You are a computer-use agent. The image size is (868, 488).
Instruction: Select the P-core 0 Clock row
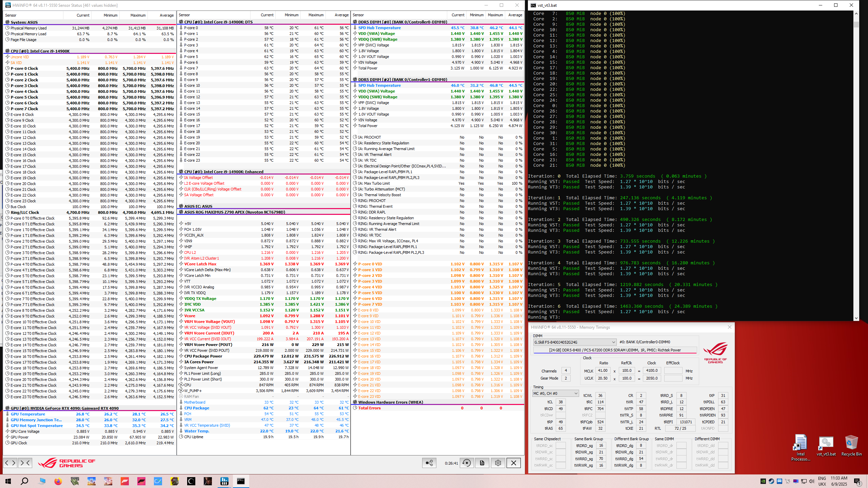90,68
